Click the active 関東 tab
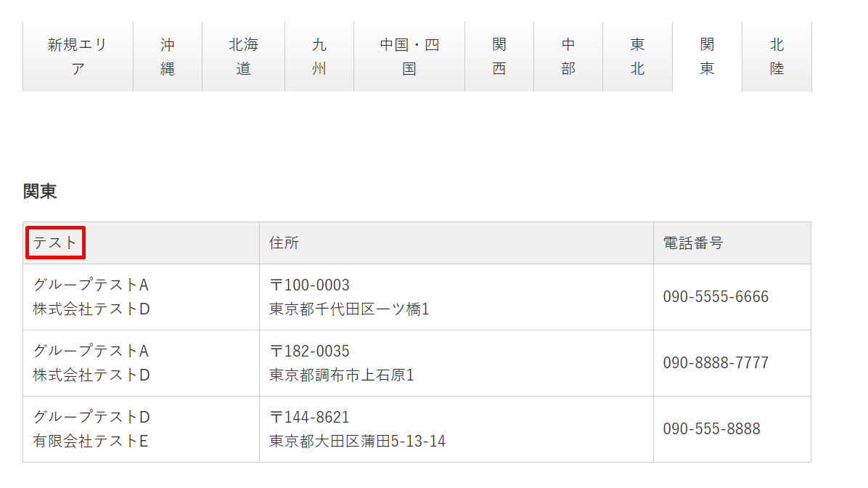 [707, 57]
